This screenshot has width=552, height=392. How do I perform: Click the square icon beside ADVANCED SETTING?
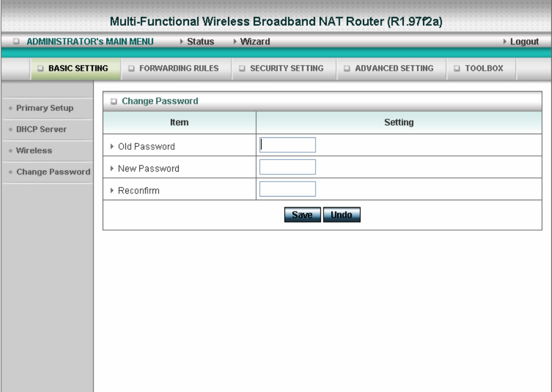click(x=347, y=68)
